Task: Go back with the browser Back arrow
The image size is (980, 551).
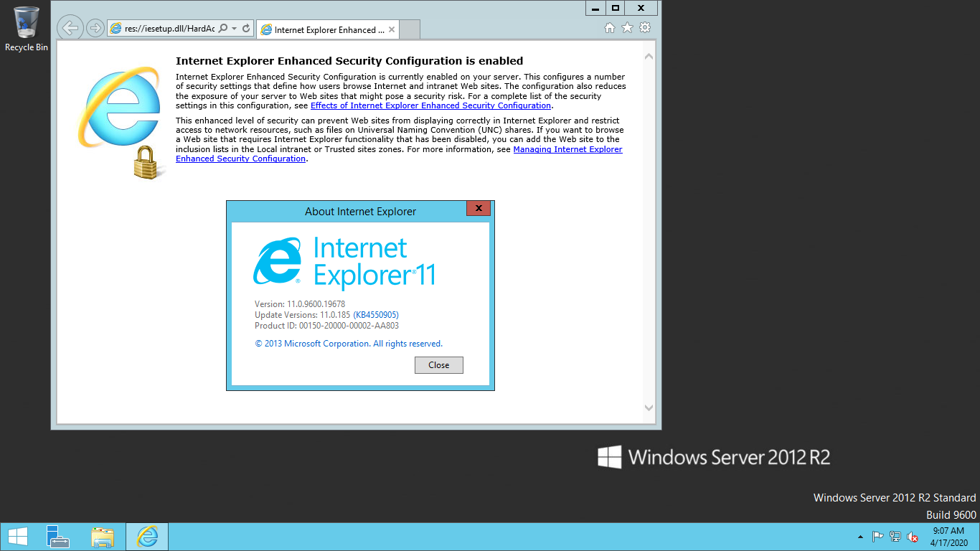Action: (70, 28)
